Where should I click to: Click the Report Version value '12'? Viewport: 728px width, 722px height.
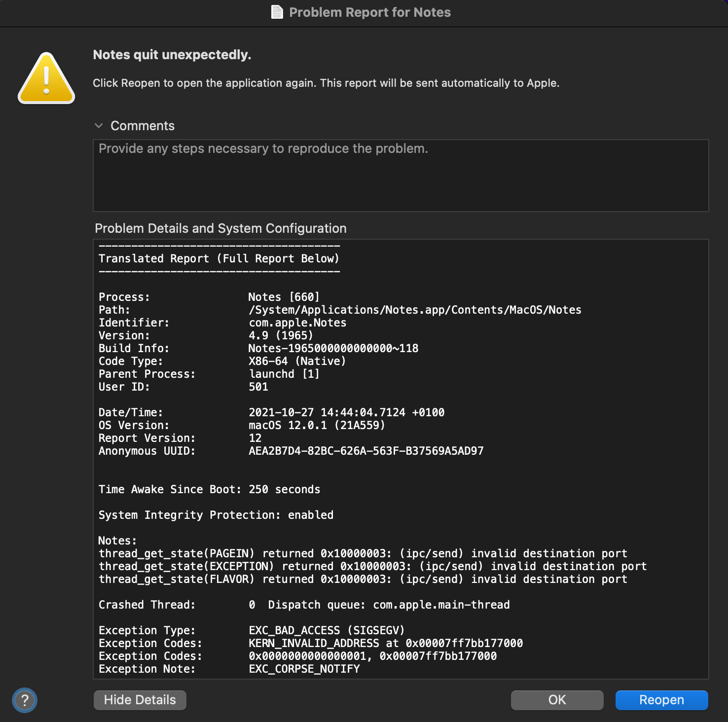[x=255, y=438]
